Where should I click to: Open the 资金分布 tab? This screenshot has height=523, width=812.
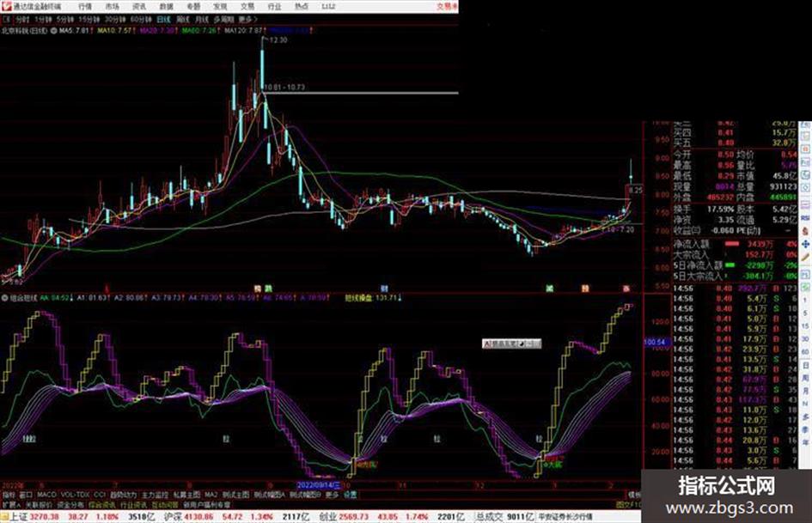[x=70, y=505]
